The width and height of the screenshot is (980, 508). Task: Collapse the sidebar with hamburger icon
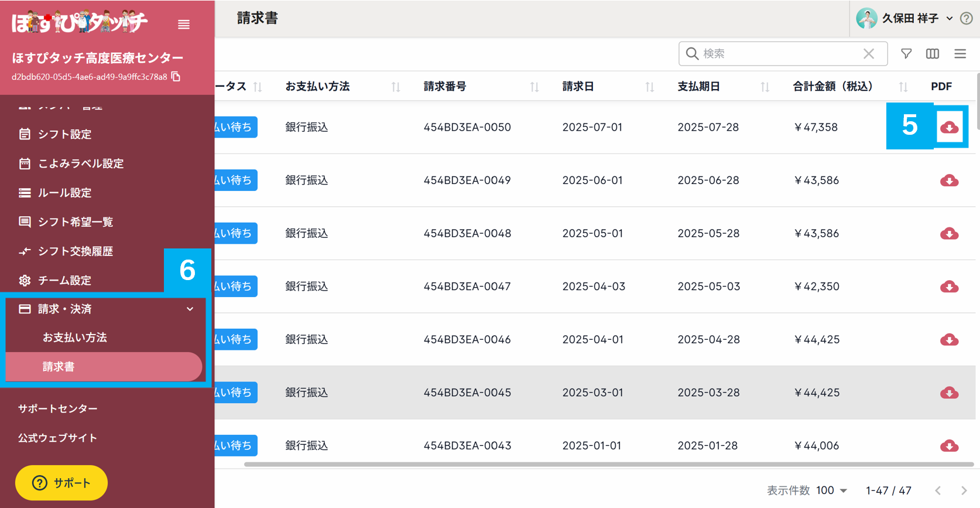[184, 25]
